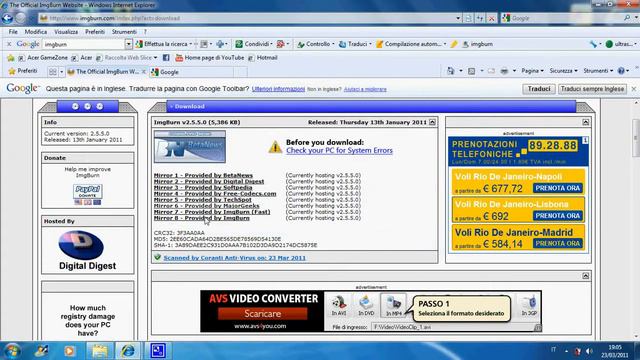640x360 pixels.
Task: Open the Windows Start orb
Action: (12, 351)
